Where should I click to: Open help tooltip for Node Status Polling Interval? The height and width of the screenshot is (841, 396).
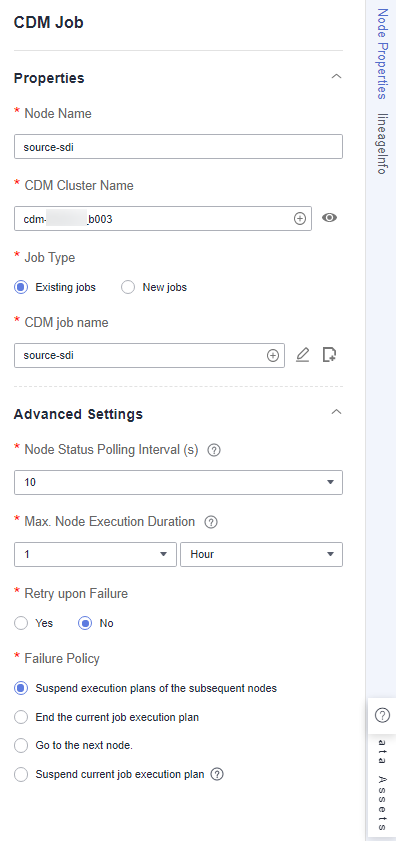coord(214,451)
